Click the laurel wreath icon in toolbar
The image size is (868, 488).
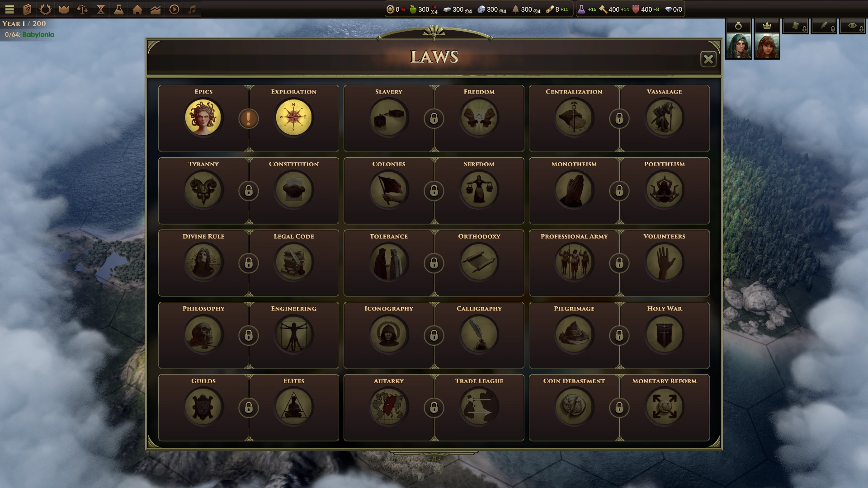46,9
